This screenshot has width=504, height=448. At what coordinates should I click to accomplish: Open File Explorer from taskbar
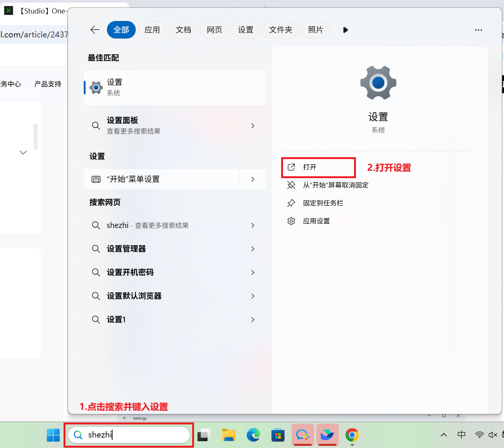(228, 435)
